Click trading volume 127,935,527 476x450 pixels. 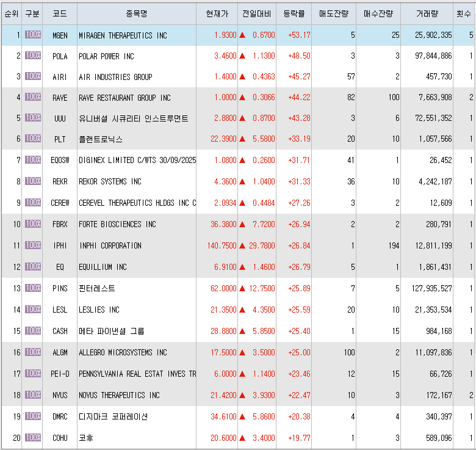[431, 288]
